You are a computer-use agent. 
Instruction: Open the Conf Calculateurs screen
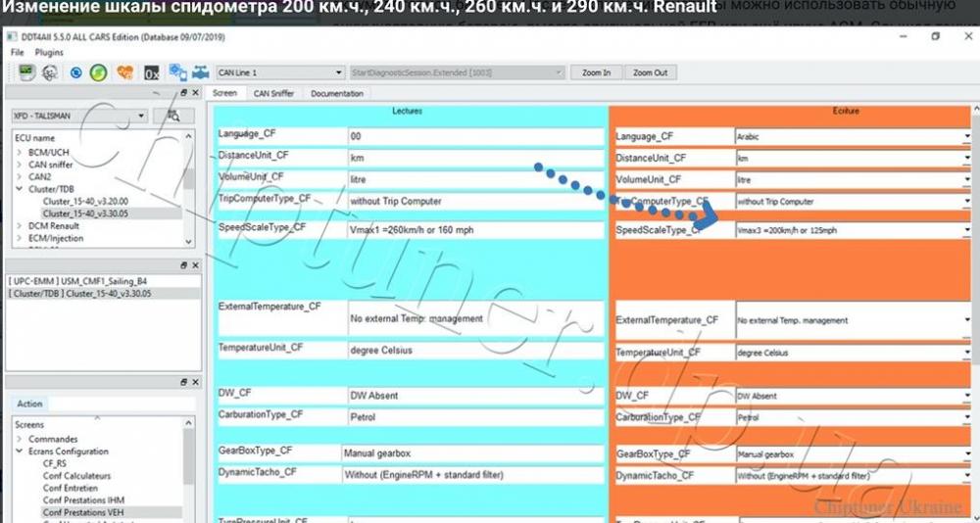coord(76,476)
